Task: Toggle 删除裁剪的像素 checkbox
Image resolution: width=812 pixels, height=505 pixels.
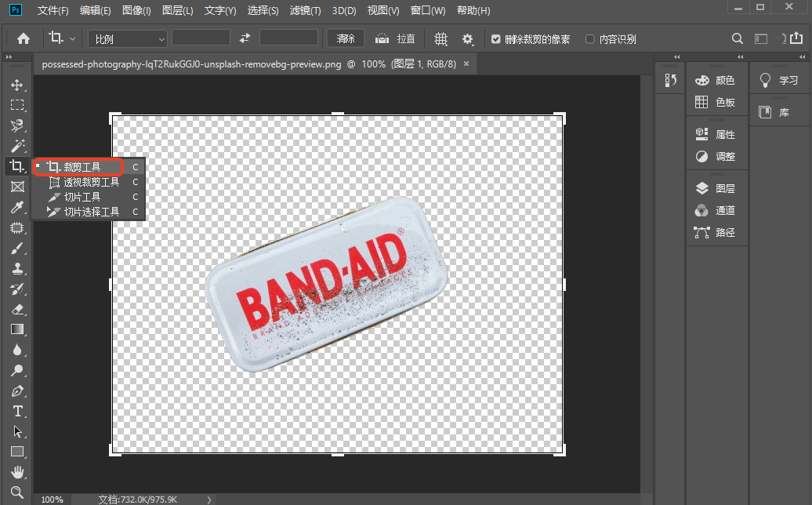Action: click(495, 39)
